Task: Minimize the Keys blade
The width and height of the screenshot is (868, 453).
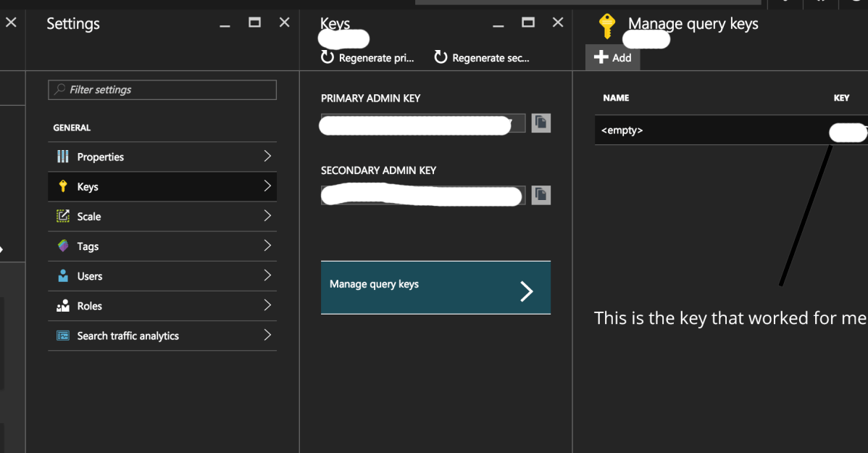Action: click(x=498, y=25)
